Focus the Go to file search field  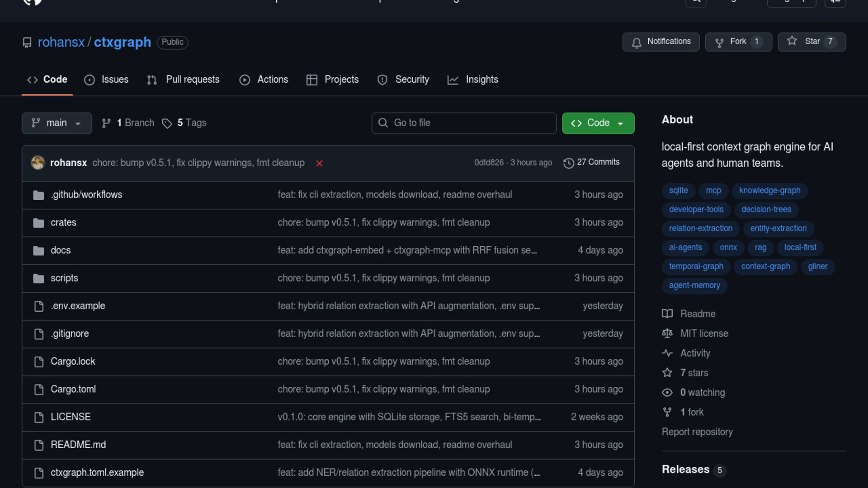pos(464,123)
